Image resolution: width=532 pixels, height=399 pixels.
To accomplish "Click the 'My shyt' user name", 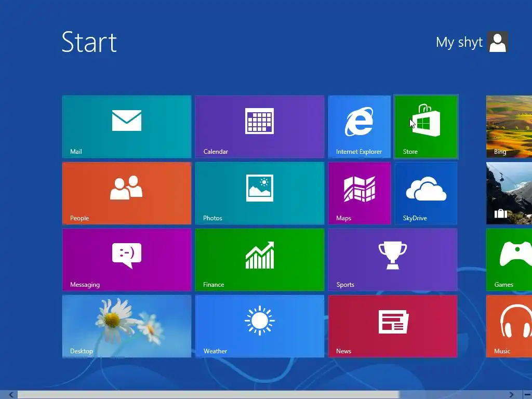I will point(459,43).
